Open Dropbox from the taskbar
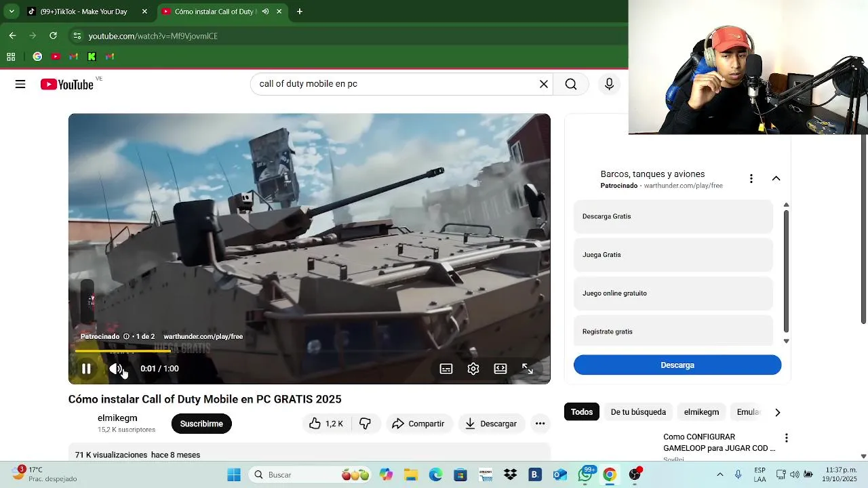Screen dimensions: 868x488 (x=511, y=474)
